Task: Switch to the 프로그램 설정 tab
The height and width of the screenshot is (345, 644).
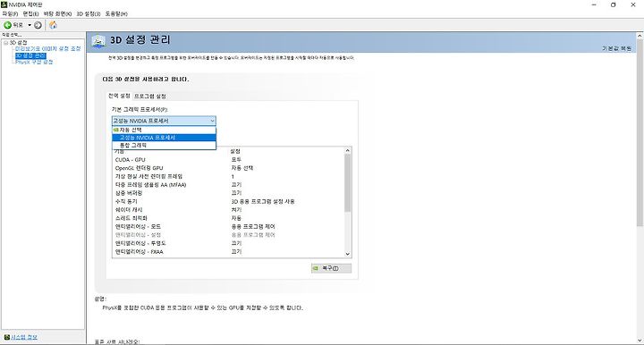Action: pos(150,97)
